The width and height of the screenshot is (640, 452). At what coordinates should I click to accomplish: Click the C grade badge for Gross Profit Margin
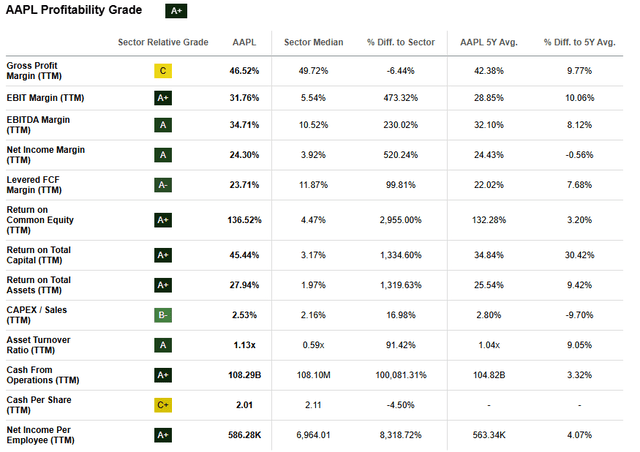coord(163,70)
